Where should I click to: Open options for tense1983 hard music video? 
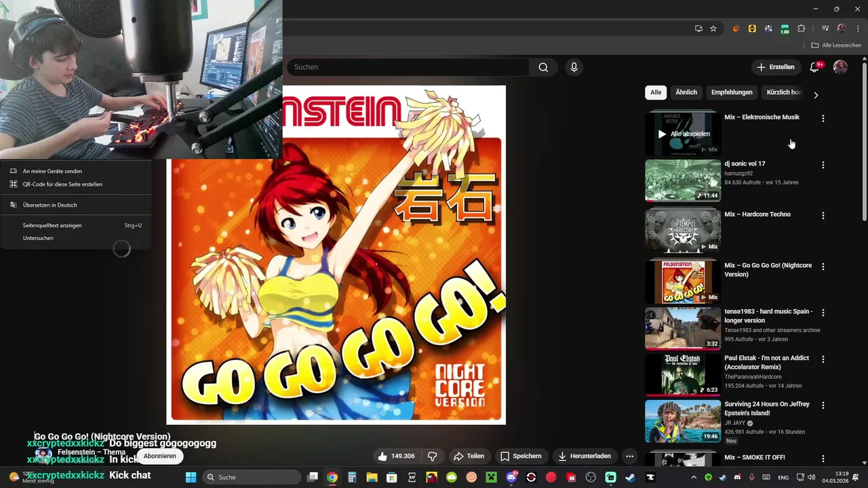point(823,313)
